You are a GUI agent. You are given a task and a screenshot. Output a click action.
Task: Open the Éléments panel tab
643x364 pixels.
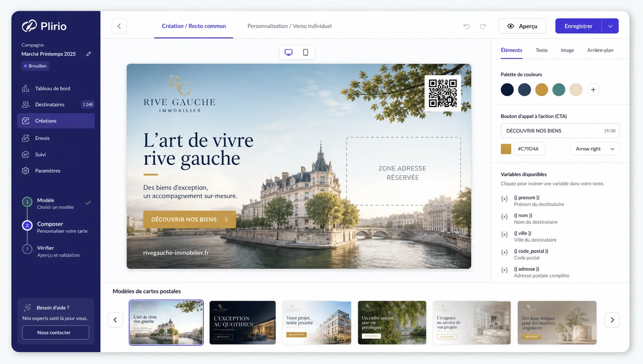click(x=512, y=50)
